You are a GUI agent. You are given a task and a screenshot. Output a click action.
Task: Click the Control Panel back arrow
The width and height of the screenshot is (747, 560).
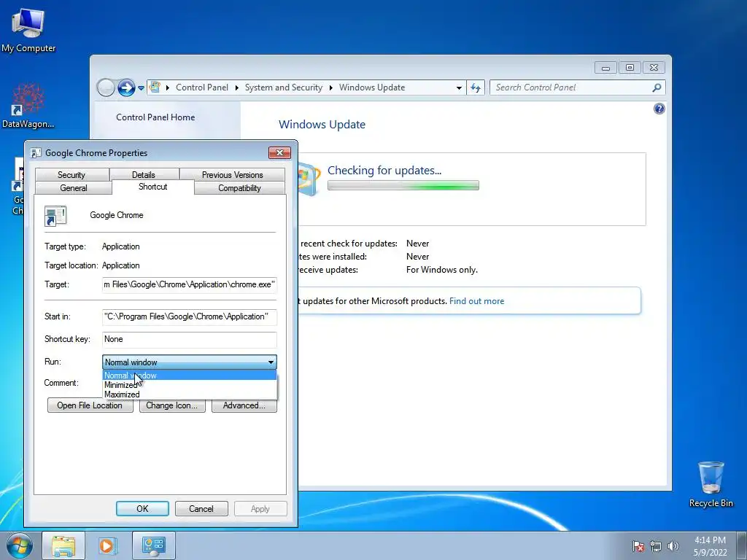pos(106,87)
